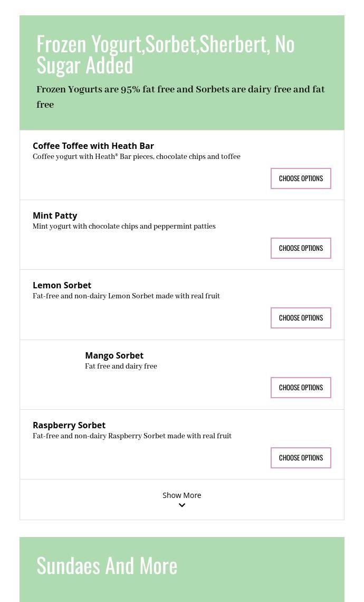Click Choose Options for Coffee Toffee with Heath Bar
The image size is (364, 602).
301,178
